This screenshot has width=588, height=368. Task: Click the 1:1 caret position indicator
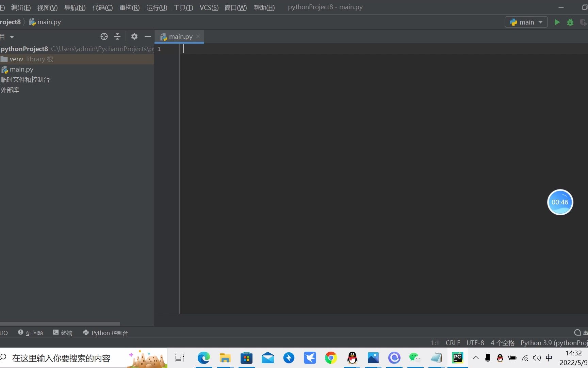tap(435, 343)
